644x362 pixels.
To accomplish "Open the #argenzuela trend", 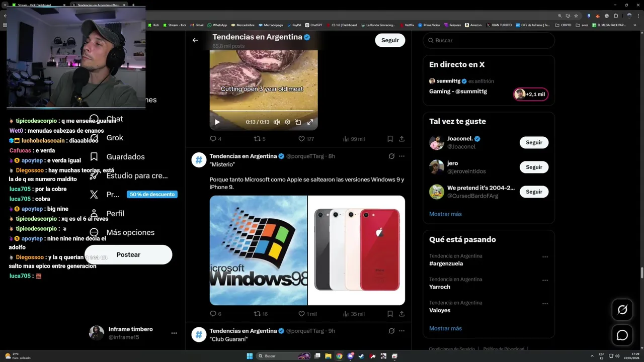I will (446, 263).
